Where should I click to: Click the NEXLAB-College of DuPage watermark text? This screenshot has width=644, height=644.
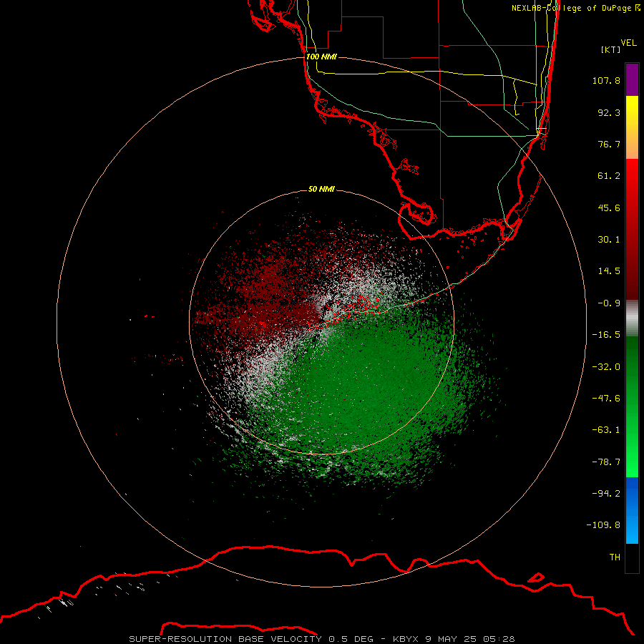(576, 8)
